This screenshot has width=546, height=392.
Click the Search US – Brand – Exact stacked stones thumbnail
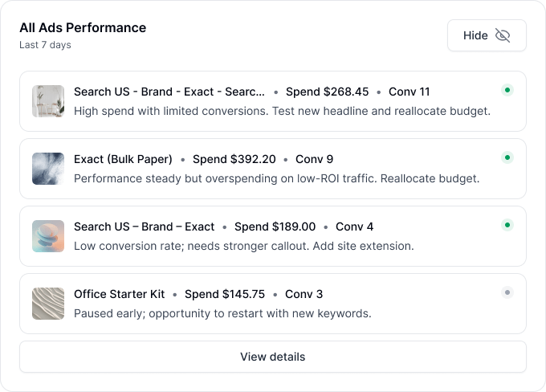48,236
